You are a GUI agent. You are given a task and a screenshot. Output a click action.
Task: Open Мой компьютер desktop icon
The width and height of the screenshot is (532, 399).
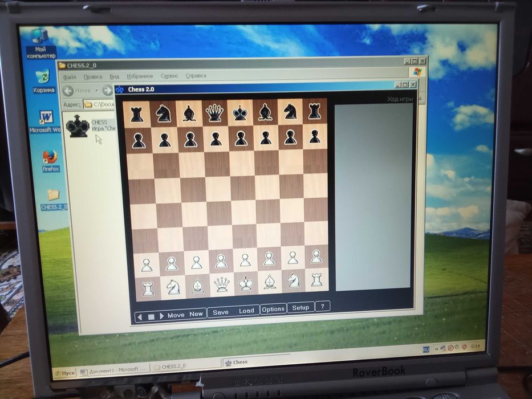[x=40, y=43]
